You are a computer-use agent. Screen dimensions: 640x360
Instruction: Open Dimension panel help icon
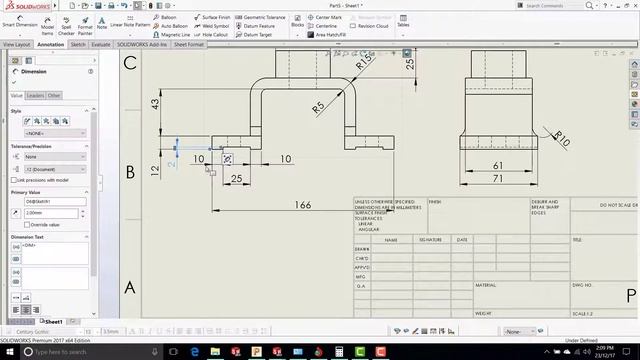point(91,71)
